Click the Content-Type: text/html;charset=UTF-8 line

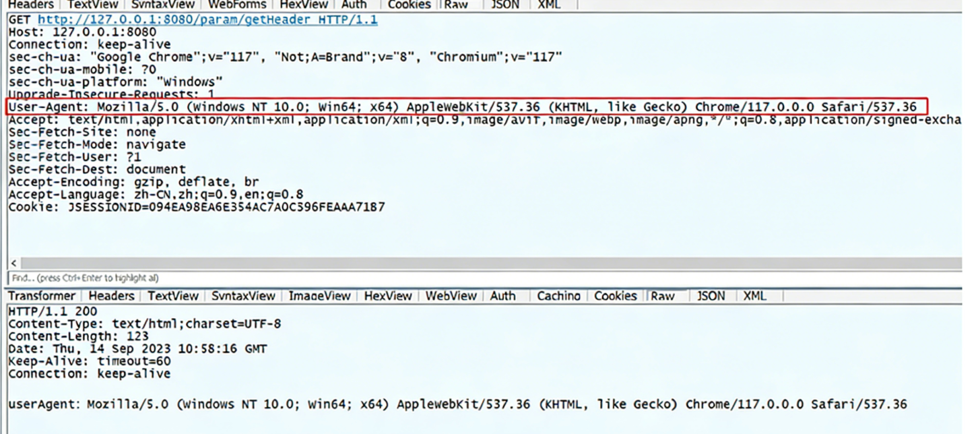[x=145, y=324]
